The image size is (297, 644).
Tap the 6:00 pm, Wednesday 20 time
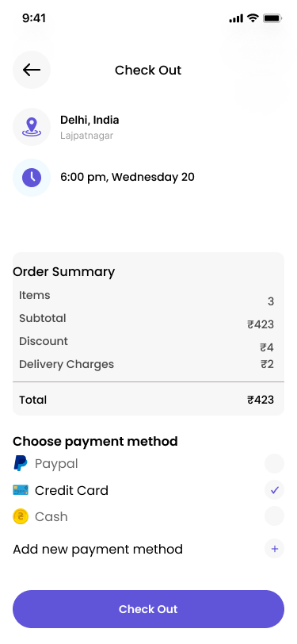click(x=128, y=178)
